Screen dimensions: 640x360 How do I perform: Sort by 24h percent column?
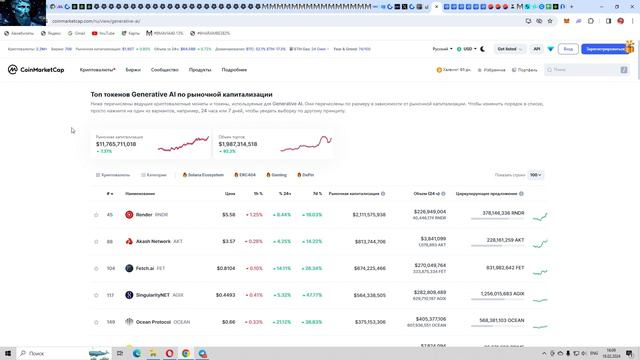coord(285,194)
